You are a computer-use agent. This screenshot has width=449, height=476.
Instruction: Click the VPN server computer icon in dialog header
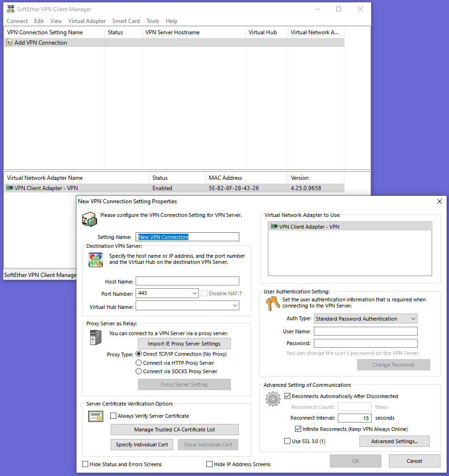click(90, 219)
